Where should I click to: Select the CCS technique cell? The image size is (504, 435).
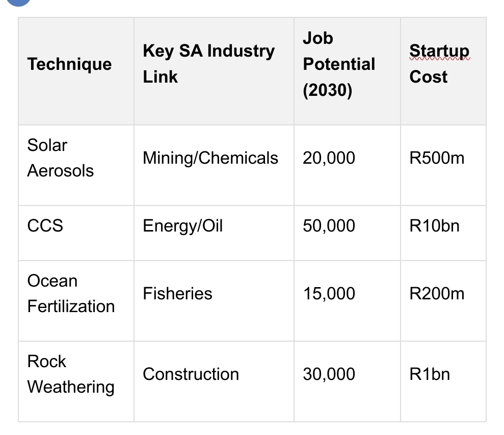[x=45, y=225]
